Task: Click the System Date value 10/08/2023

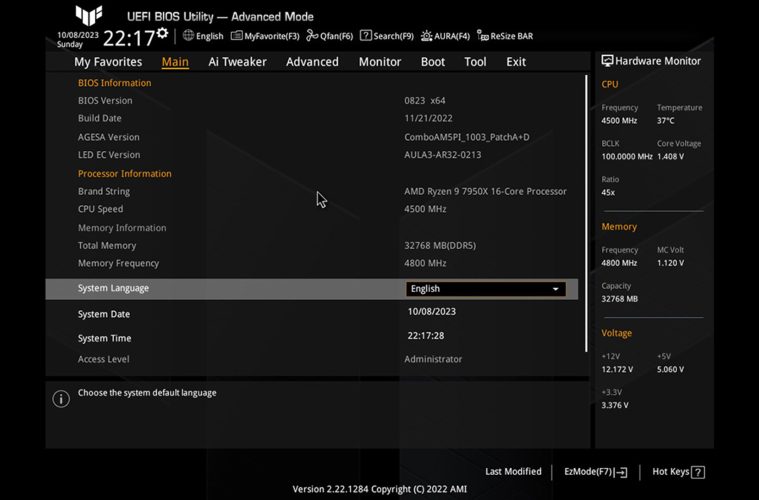Action: [x=432, y=312]
